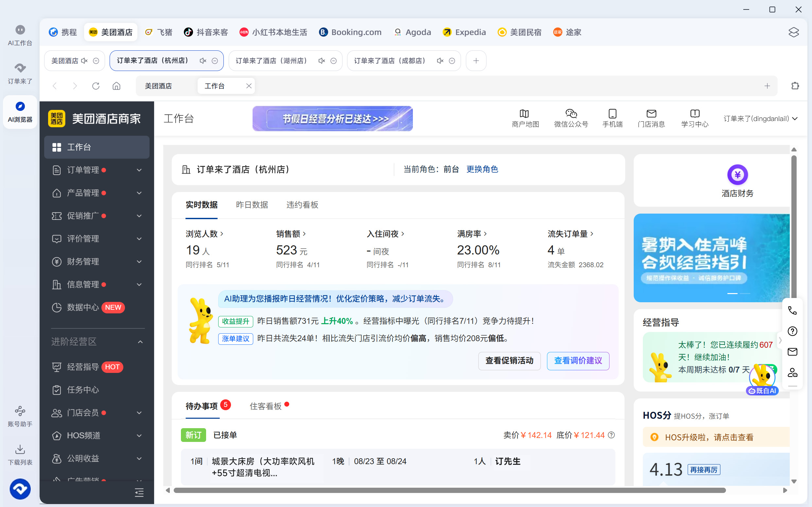Click the 查看促销活动 button
Image resolution: width=812 pixels, height=507 pixels.
click(509, 361)
